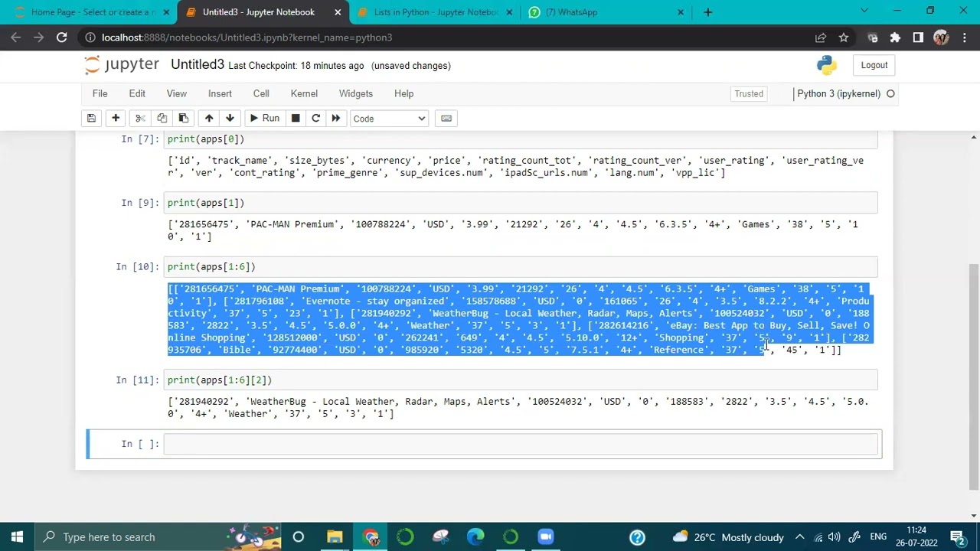
Task: Open the Cell menu
Action: pos(261,93)
